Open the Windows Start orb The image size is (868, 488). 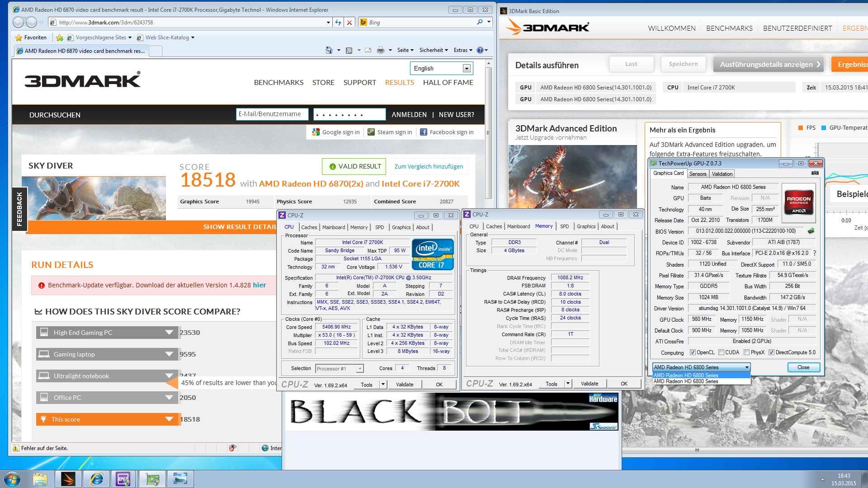[12, 479]
